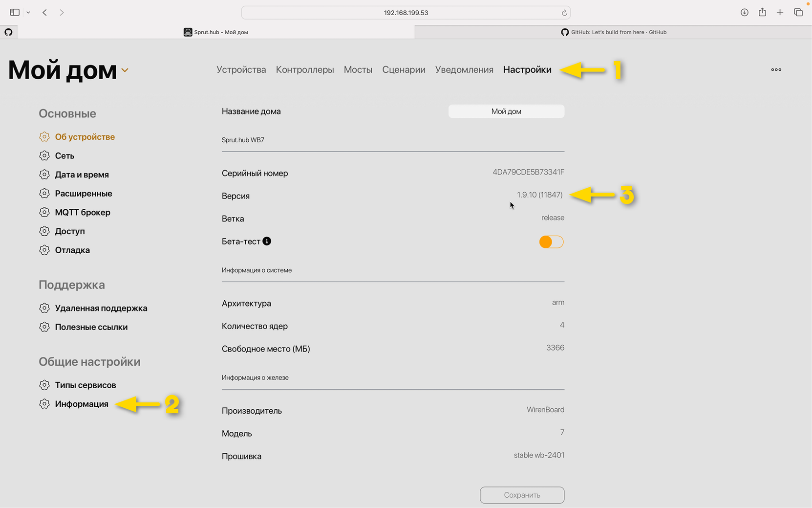812x508 pixels.
Task: Toggle the Safari sidebar icon
Action: [15, 13]
